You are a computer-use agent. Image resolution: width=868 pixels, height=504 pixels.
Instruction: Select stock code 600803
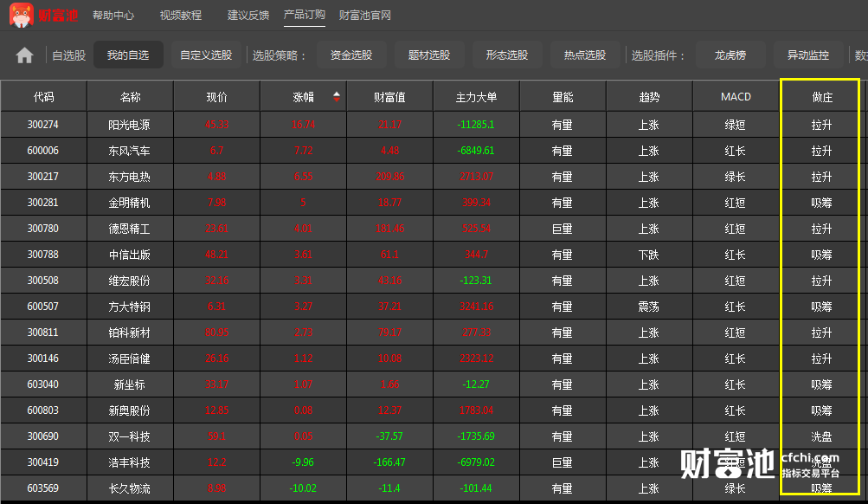tap(42, 410)
